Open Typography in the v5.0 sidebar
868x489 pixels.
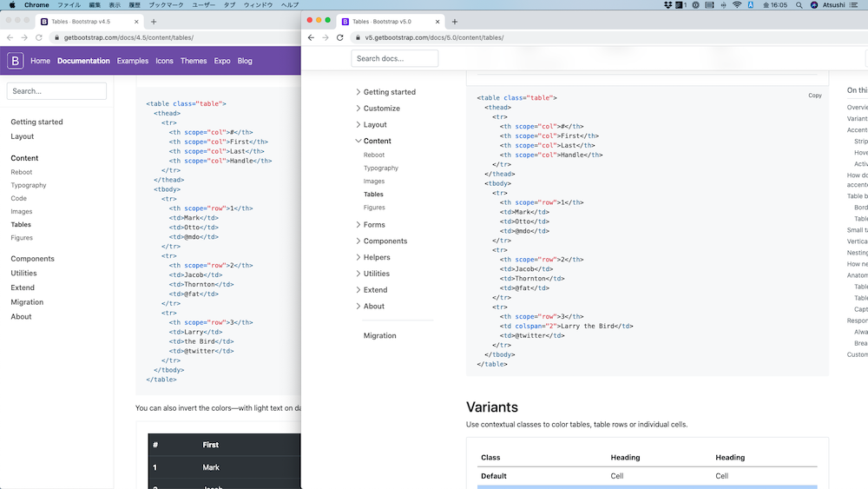(x=381, y=168)
